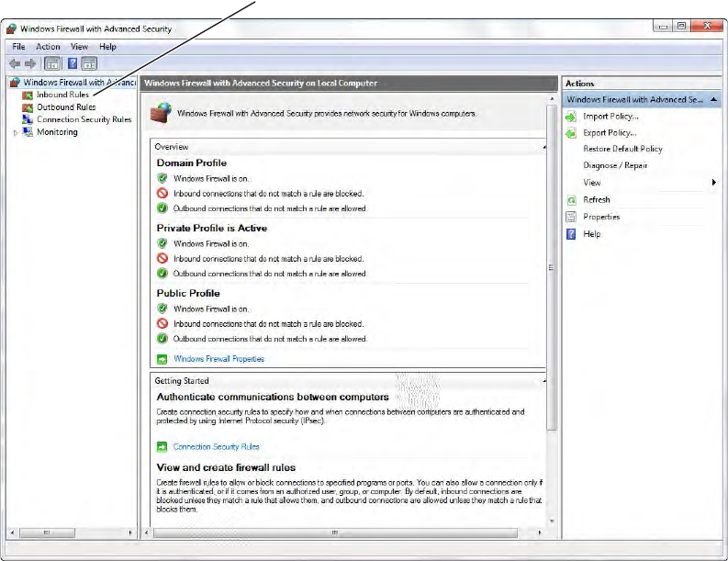Click the Private Profile is Active heading
728x561 pixels.
pyautogui.click(x=212, y=228)
